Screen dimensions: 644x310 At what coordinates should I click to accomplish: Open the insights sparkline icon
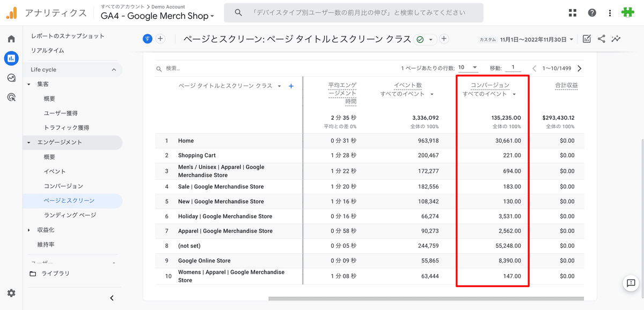pyautogui.click(x=616, y=39)
